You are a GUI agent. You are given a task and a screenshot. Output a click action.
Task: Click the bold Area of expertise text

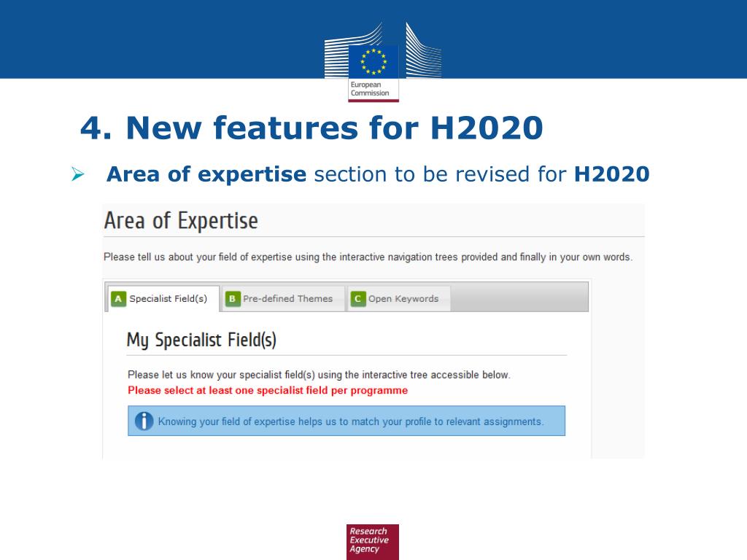click(x=206, y=174)
